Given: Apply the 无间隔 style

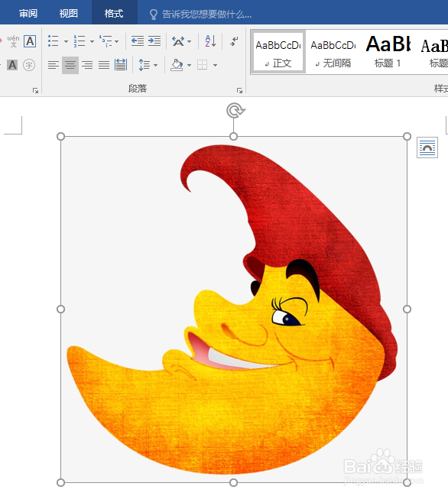Looking at the screenshot, I should click(x=333, y=53).
